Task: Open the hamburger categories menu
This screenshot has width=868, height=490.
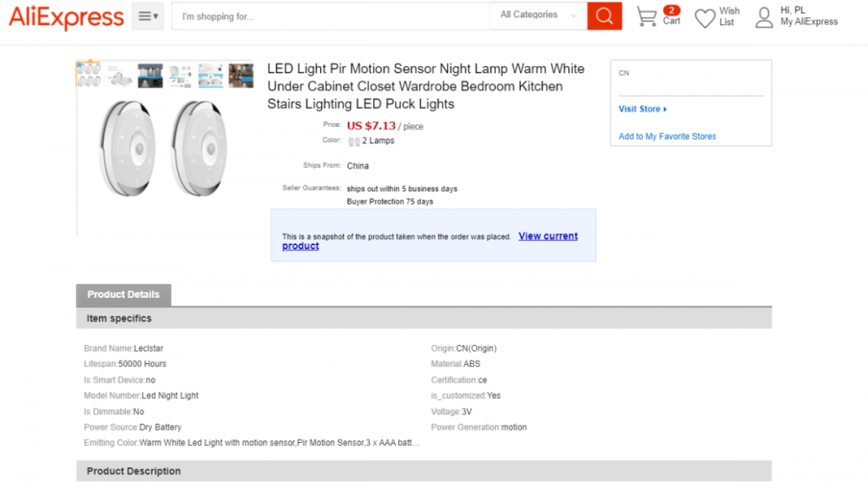Action: pos(148,16)
